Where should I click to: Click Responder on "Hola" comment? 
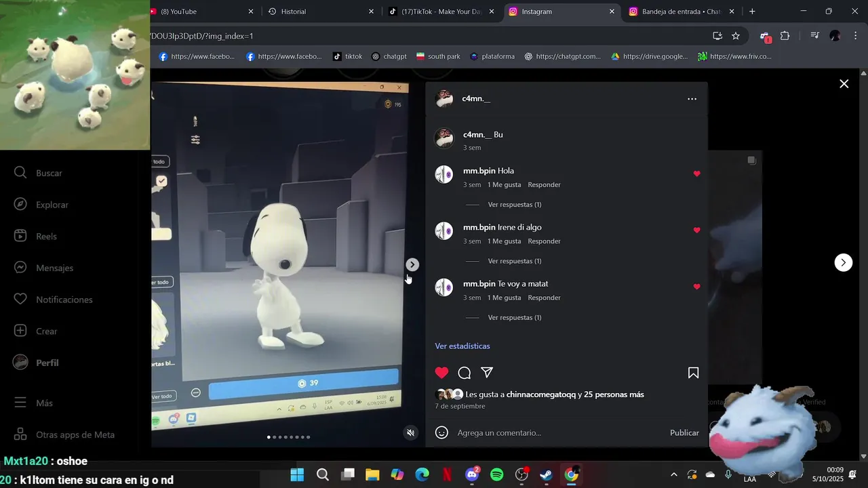(544, 184)
